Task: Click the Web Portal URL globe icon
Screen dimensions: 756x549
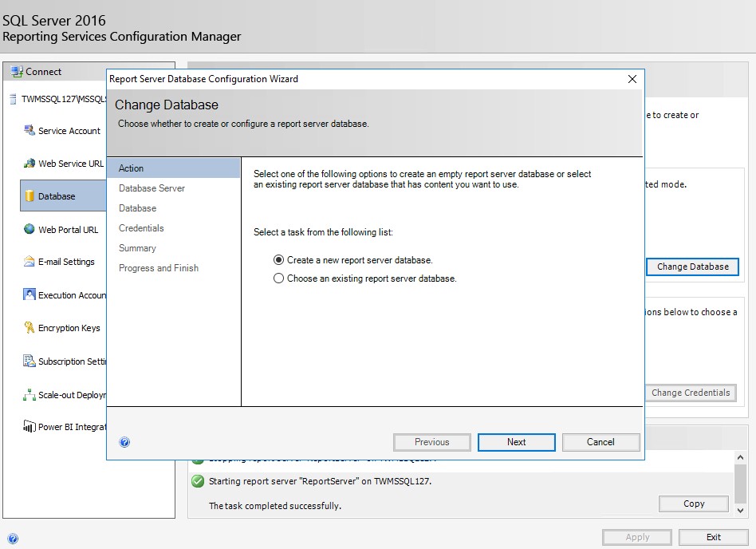Action: pyautogui.click(x=30, y=229)
